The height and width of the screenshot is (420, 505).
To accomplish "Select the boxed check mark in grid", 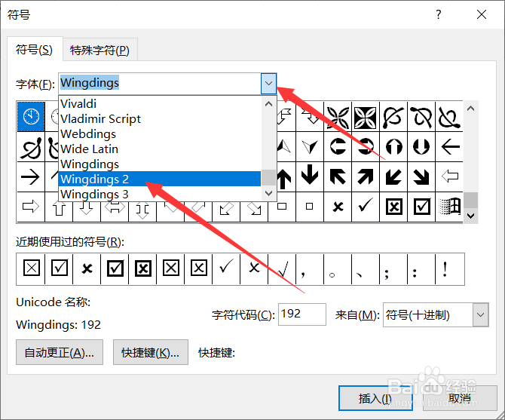I will pyautogui.click(x=421, y=207).
